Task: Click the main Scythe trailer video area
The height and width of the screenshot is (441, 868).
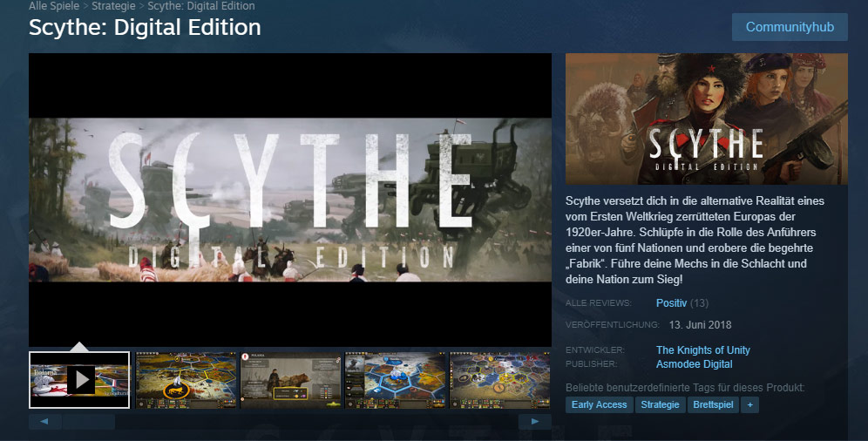Action: [290, 200]
